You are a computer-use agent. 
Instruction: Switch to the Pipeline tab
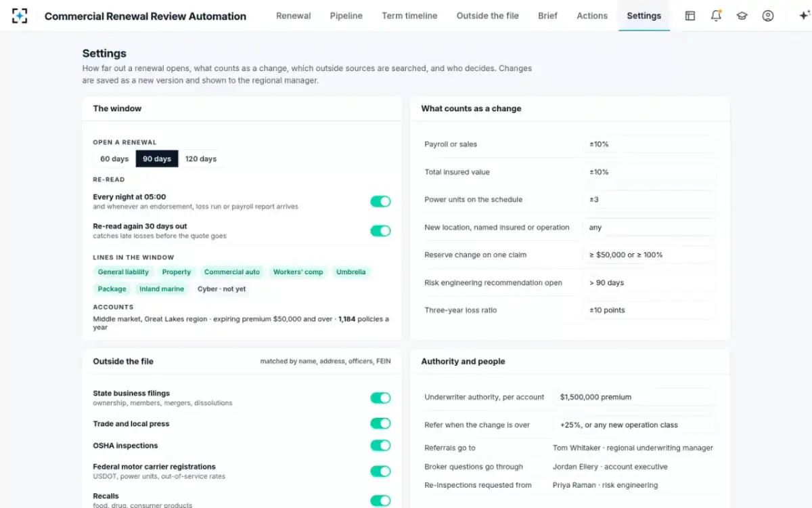point(346,16)
